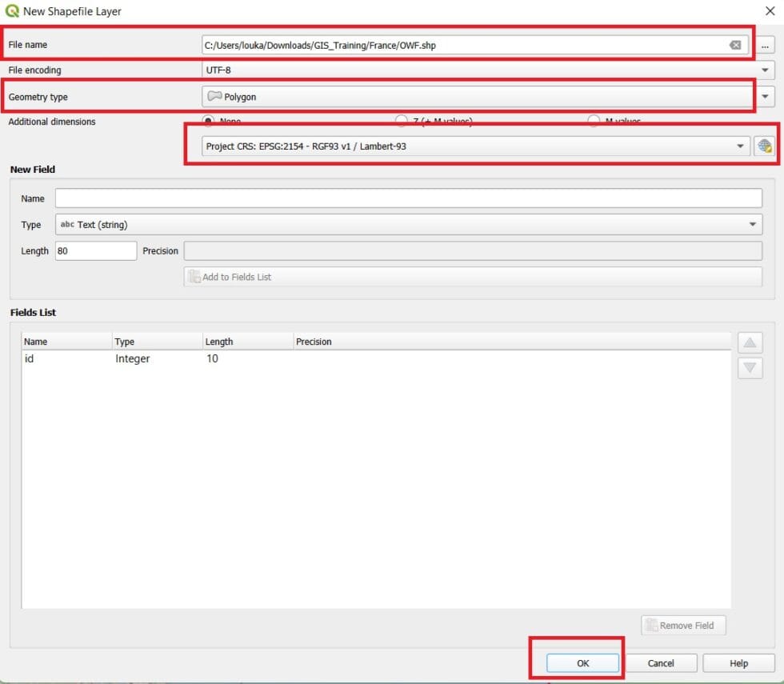Open the Project CRS EPSG:2154 dropdown
Screen dimensions: 784x684
click(x=472, y=146)
